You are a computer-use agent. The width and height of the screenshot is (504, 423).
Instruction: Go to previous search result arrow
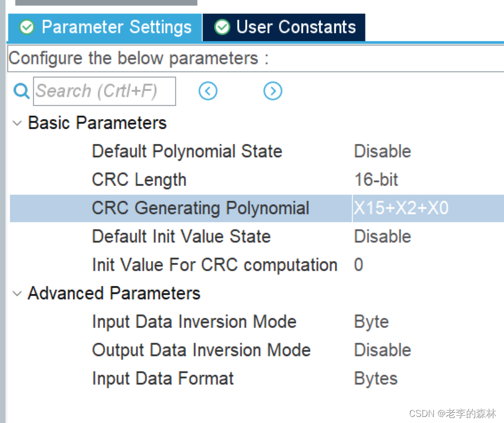208,91
